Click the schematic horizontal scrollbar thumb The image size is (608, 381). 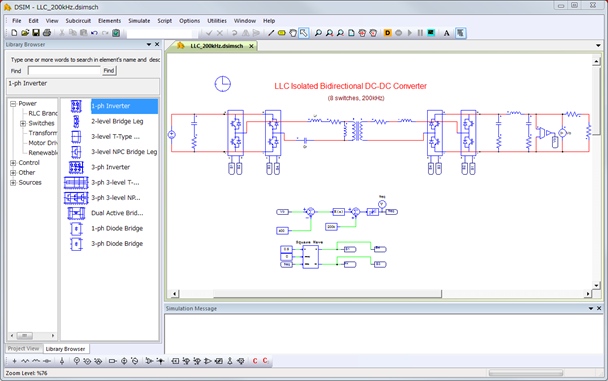(x=327, y=294)
